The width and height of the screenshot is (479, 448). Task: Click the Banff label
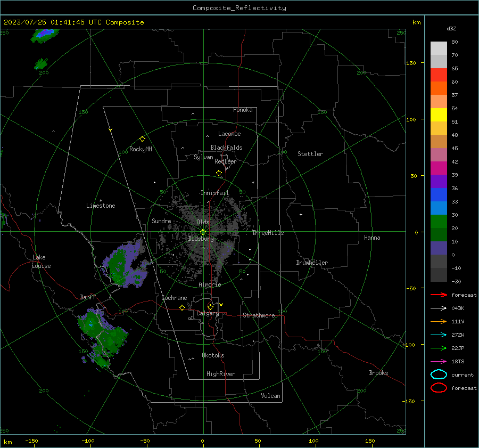coord(88,297)
